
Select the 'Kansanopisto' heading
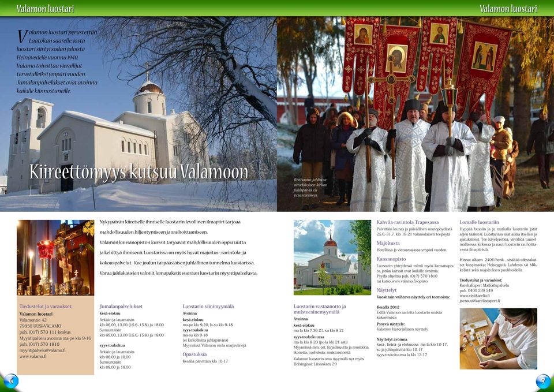(391, 259)
